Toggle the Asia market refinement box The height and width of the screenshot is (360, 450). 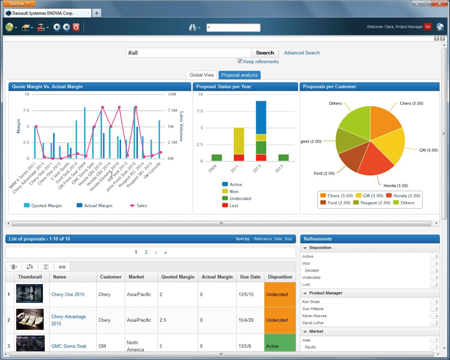434,340
